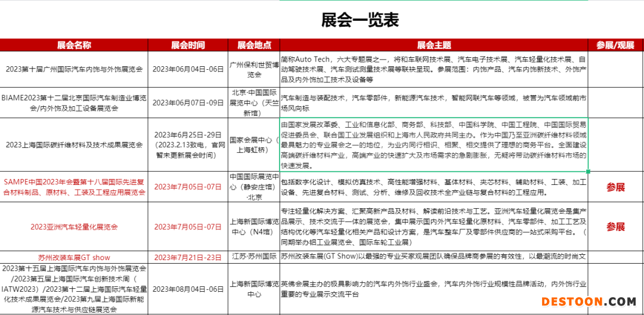The width and height of the screenshot is (644, 315).
Task: Click the 展会时间 column header
Action: (x=188, y=45)
